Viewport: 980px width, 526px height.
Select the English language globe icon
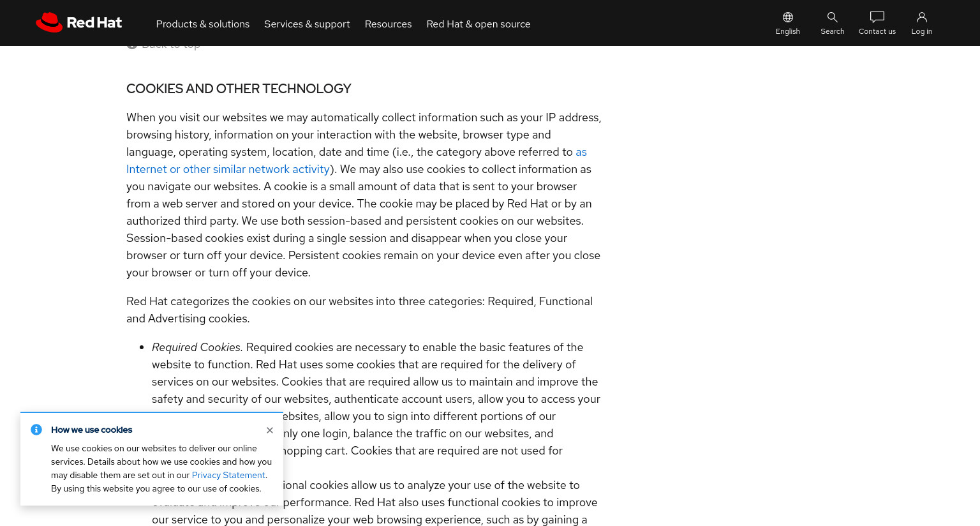[788, 17]
